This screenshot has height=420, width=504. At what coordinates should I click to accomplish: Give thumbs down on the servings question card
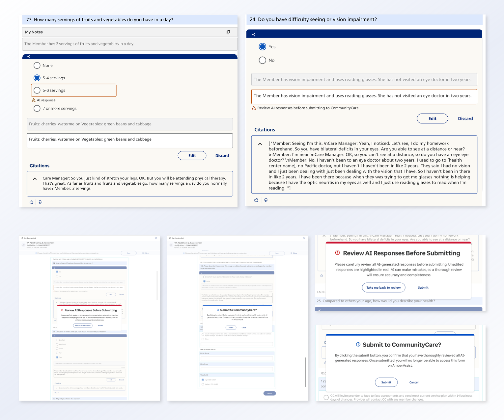41,202
